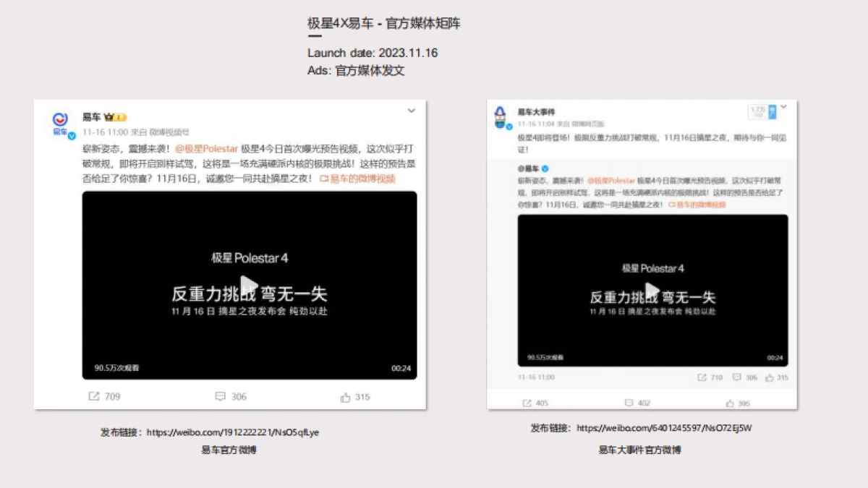Click the 易车 account avatar icon
Viewport: 868px width, 488px height.
(59, 119)
